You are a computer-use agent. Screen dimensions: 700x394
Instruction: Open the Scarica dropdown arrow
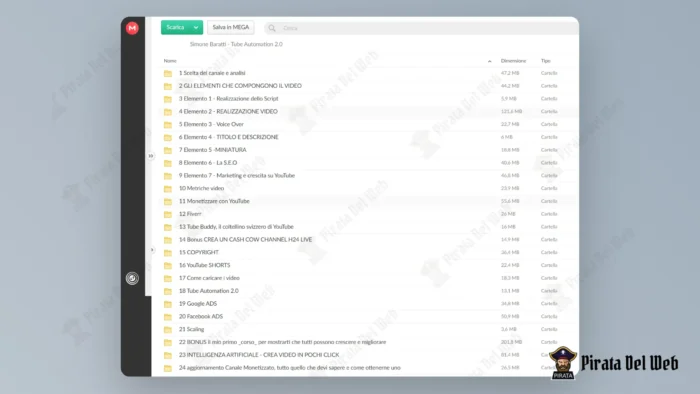click(196, 28)
